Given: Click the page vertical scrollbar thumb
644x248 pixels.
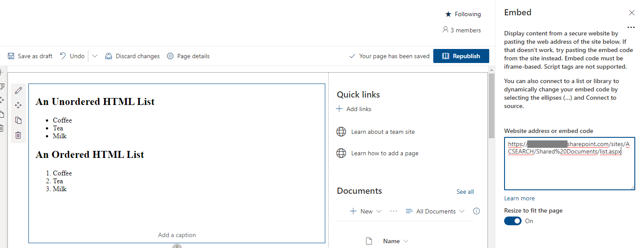Looking at the screenshot, I should pos(491,106).
